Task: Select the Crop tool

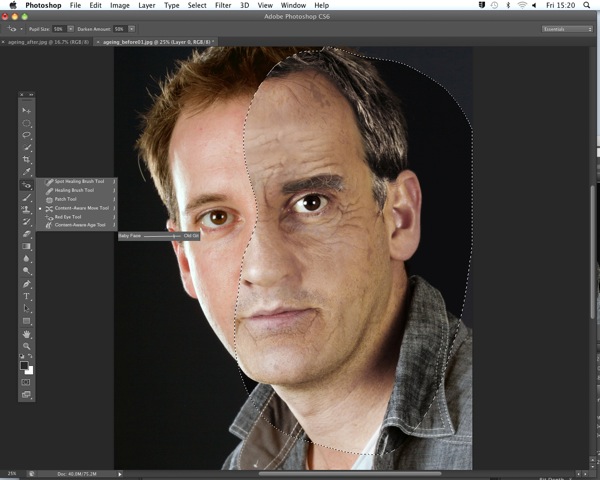Action: click(26, 159)
